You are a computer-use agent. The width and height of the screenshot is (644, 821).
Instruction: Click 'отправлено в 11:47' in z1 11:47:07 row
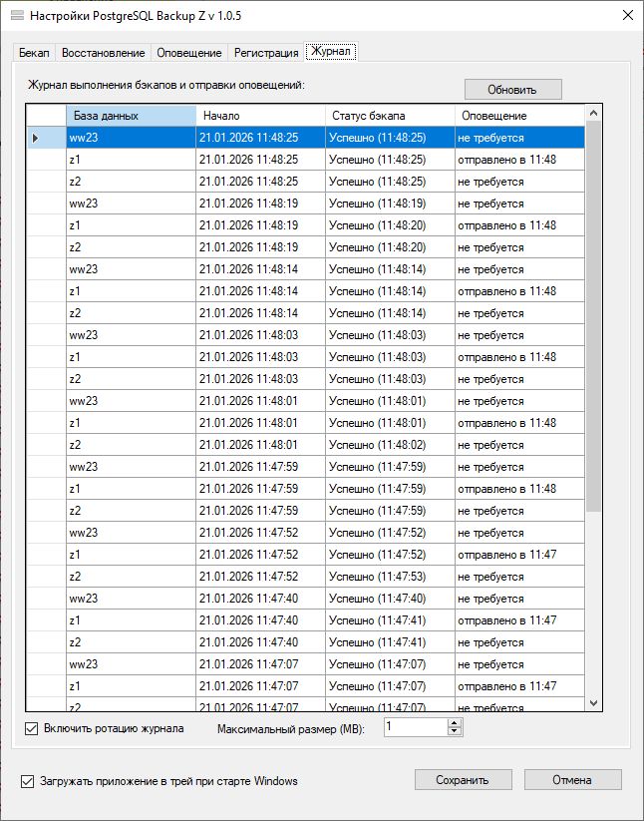click(x=519, y=686)
